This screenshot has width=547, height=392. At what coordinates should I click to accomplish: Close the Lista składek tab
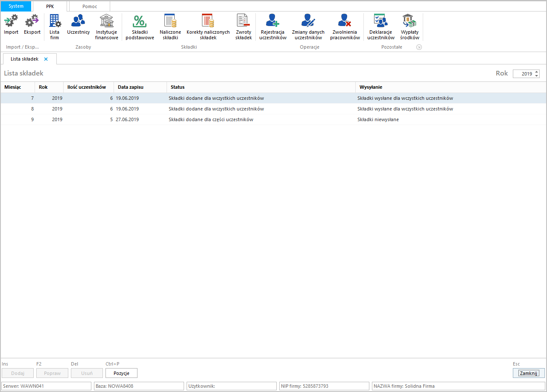[x=46, y=59]
